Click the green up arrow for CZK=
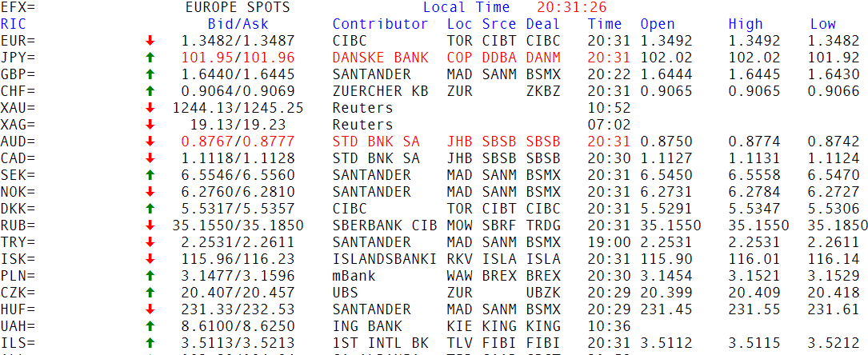 pyautogui.click(x=150, y=293)
